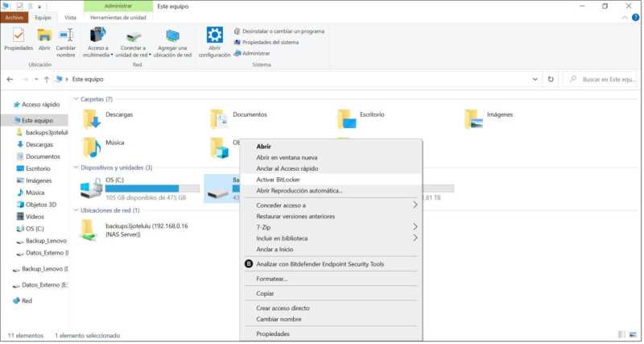Viewport: 644px width, 344px height.
Task: Select Acceso rápido in sidebar
Action: point(36,105)
